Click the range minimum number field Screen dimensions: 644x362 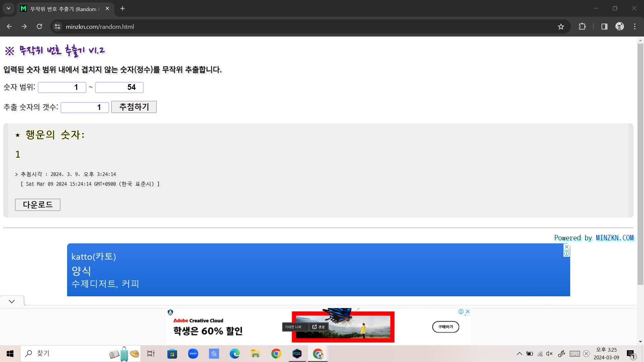(x=62, y=87)
